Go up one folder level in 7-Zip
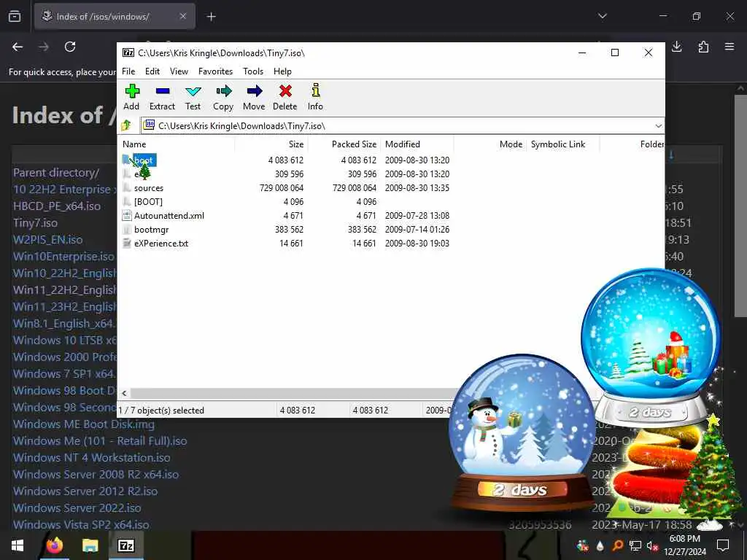The image size is (747, 560). click(x=126, y=125)
